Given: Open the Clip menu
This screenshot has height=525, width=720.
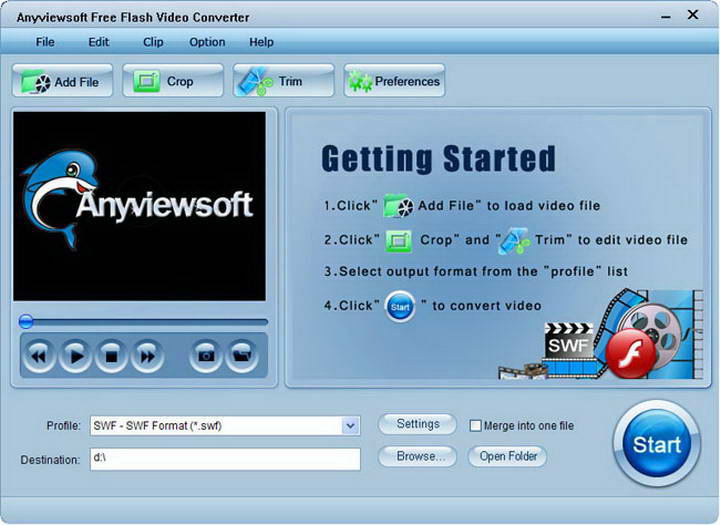Looking at the screenshot, I should pos(153,42).
